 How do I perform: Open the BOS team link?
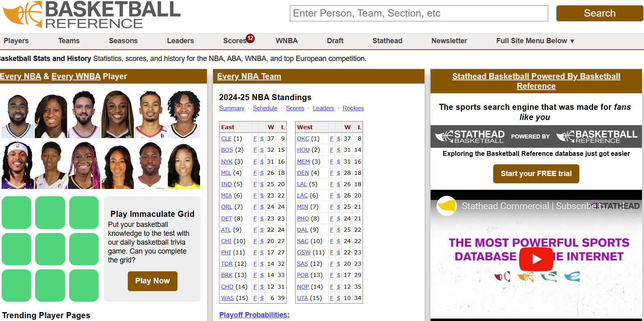point(227,150)
